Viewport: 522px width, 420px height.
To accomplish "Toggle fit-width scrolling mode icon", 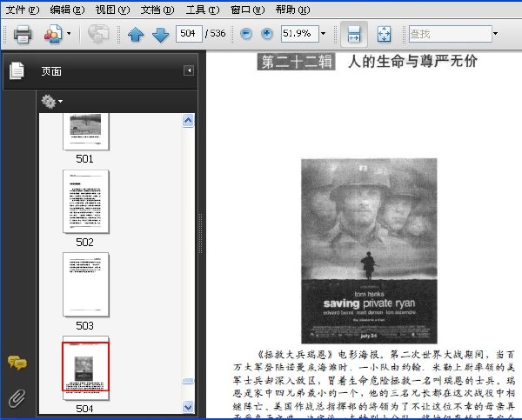I will [x=354, y=34].
